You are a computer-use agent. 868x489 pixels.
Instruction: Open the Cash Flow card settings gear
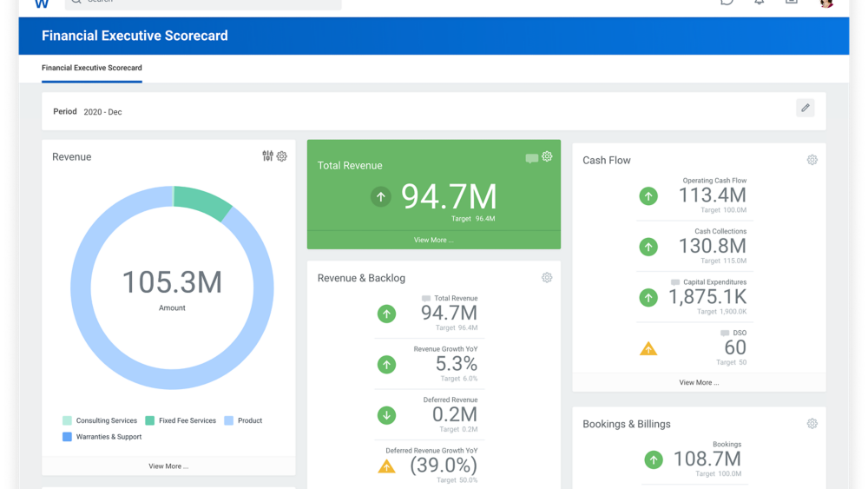(x=812, y=160)
